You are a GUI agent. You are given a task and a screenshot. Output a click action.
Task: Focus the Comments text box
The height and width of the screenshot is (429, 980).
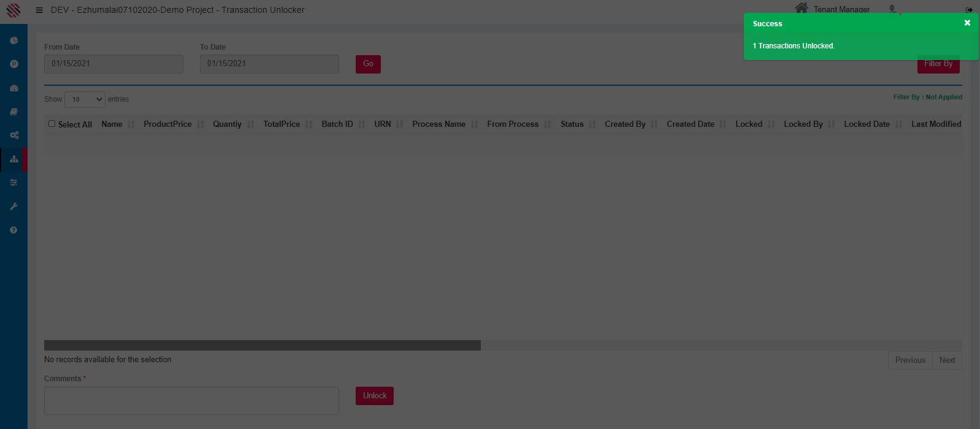[191, 401]
